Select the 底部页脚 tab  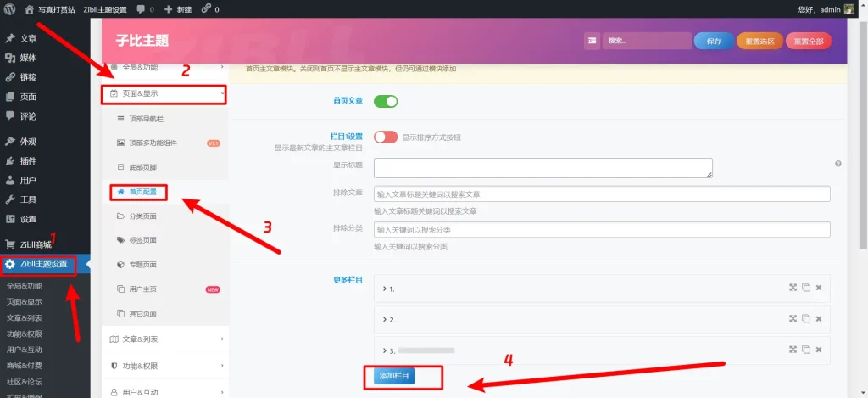(x=165, y=167)
